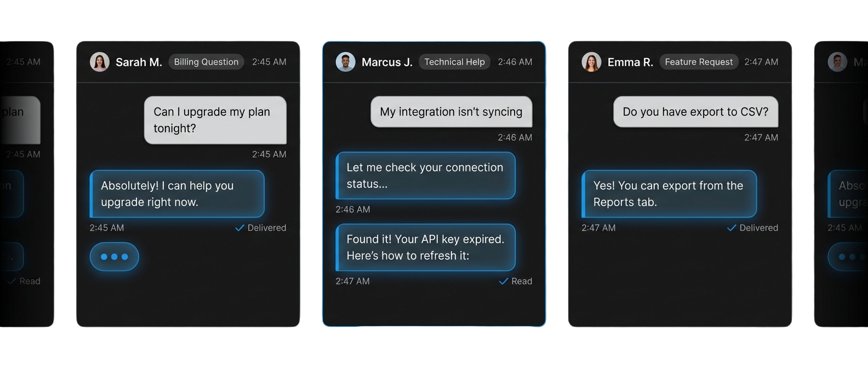Click Emma R.'s profile avatar
This screenshot has width=868, height=368.
point(591,62)
